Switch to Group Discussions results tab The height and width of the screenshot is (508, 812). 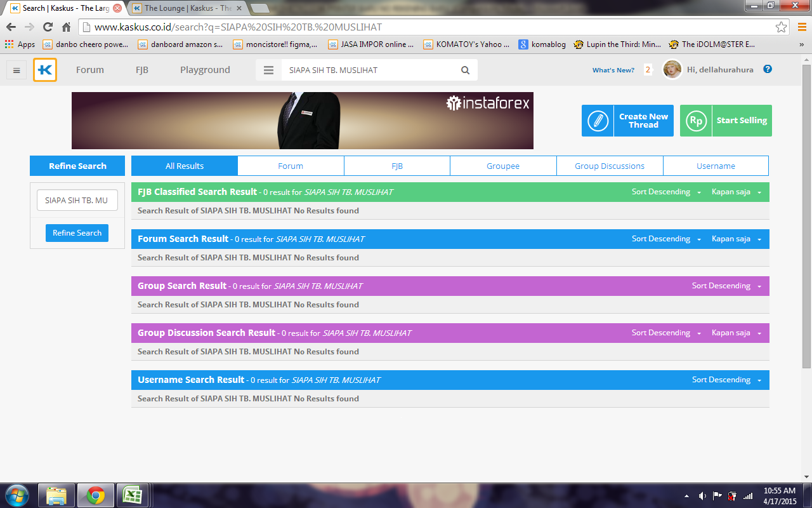(x=610, y=166)
